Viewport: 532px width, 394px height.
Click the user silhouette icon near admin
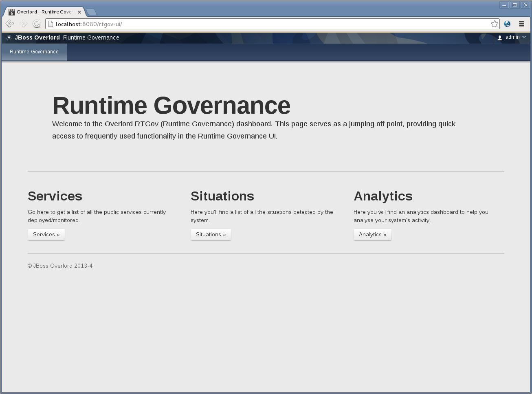point(500,37)
